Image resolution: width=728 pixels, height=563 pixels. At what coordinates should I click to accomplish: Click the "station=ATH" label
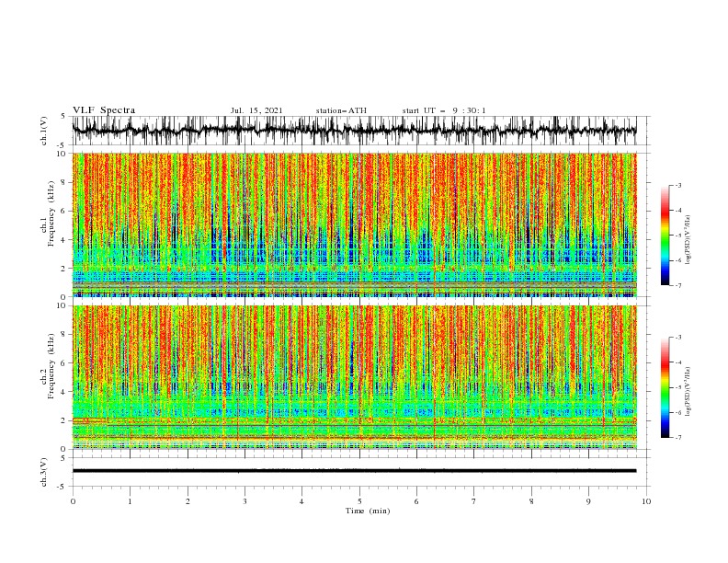(x=341, y=110)
